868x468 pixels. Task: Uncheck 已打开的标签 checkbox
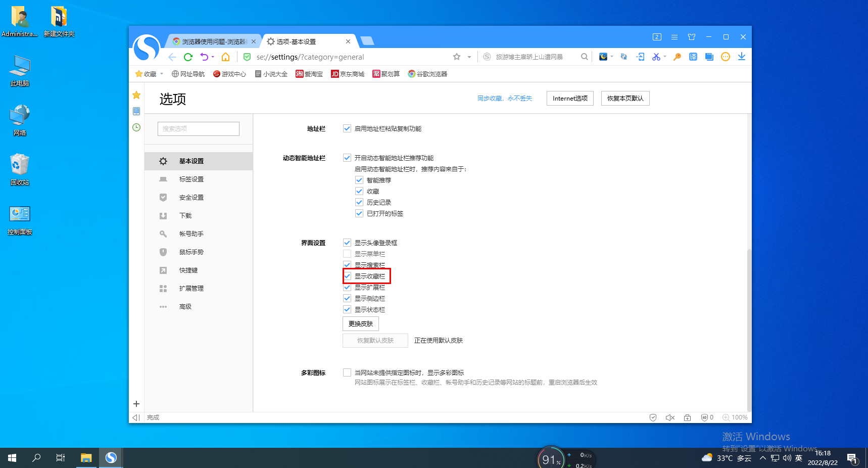coord(359,213)
